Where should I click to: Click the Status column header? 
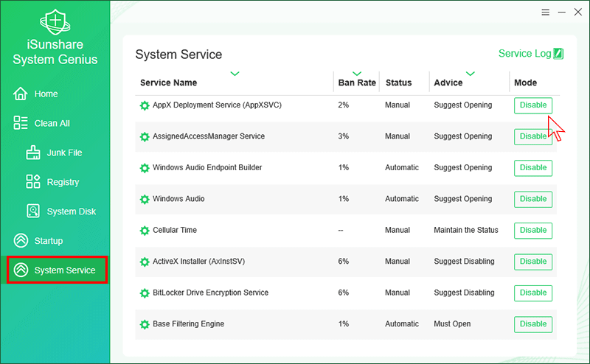click(398, 83)
